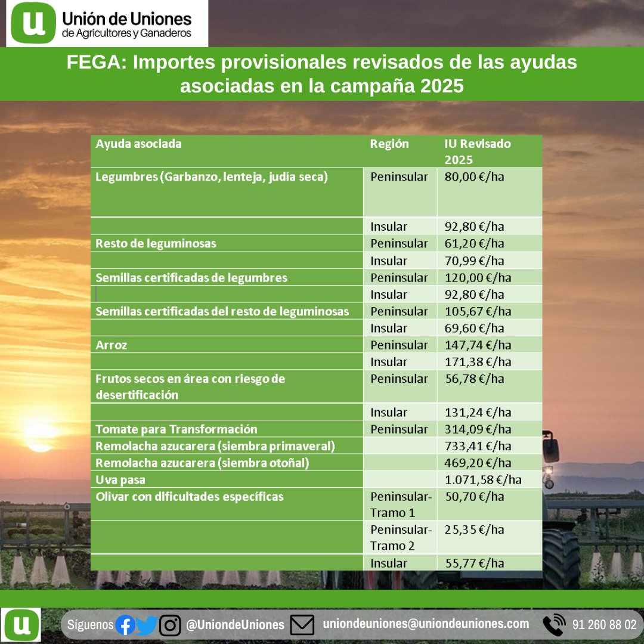Click 'Remolacha azucarera (siembra otoñal)' label
Image resolution: width=644 pixels, height=644 pixels.
(203, 463)
